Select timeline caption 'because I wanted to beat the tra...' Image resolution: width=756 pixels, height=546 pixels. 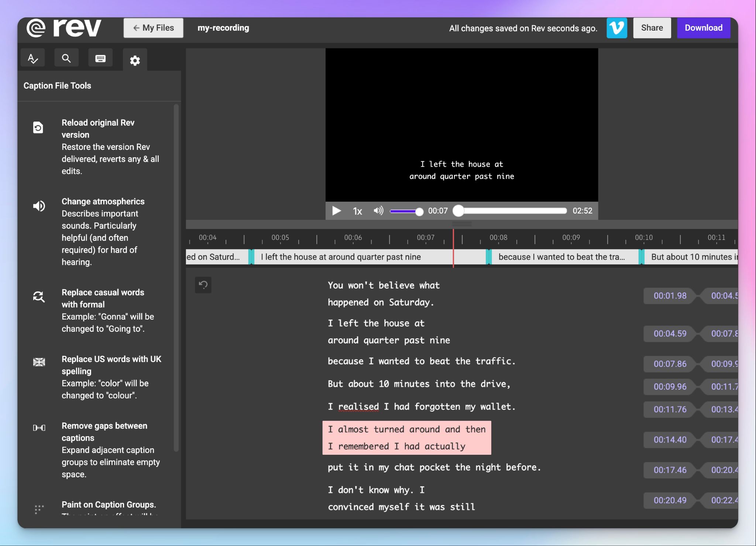pos(565,257)
